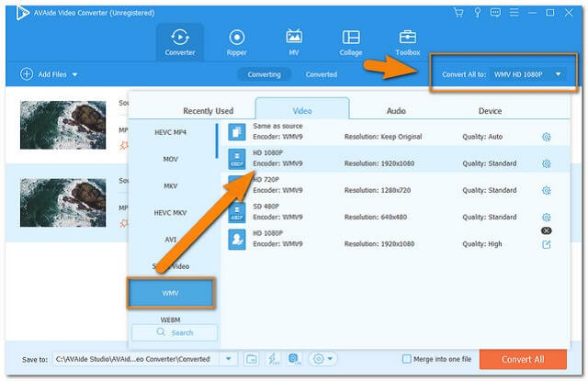The height and width of the screenshot is (381, 588).
Task: Open the MV maker module
Action: pyautogui.click(x=294, y=42)
